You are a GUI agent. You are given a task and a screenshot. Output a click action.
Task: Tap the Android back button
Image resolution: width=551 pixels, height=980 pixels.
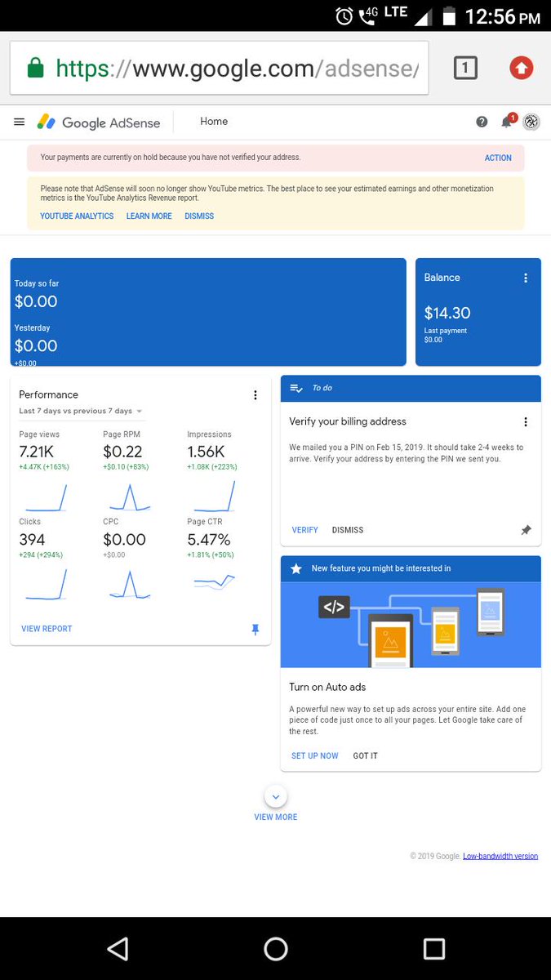coord(118,948)
